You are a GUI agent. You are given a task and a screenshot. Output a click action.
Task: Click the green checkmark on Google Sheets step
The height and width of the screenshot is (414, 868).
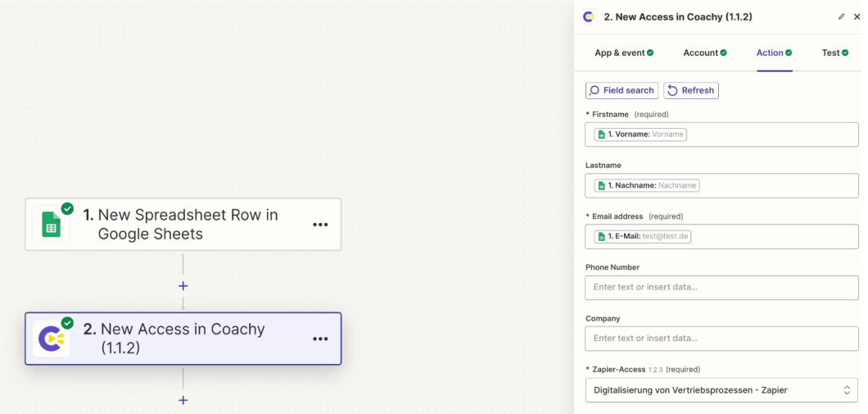tap(67, 209)
